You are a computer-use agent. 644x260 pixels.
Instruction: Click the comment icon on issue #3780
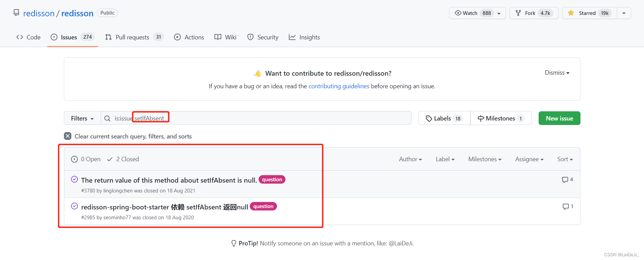coord(565,180)
